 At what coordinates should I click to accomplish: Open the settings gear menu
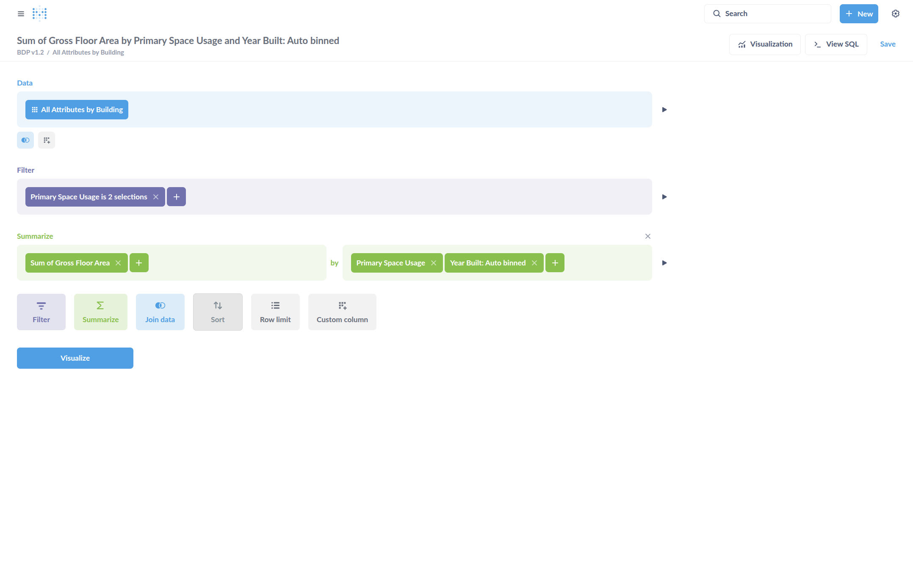pos(895,14)
